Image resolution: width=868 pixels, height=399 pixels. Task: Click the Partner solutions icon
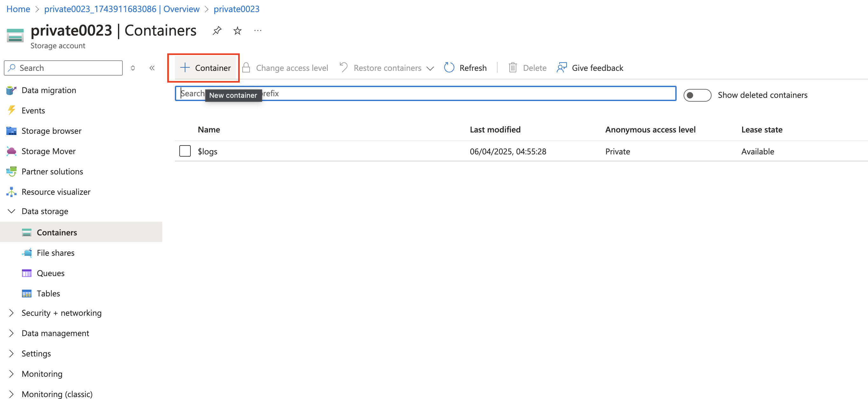click(11, 171)
